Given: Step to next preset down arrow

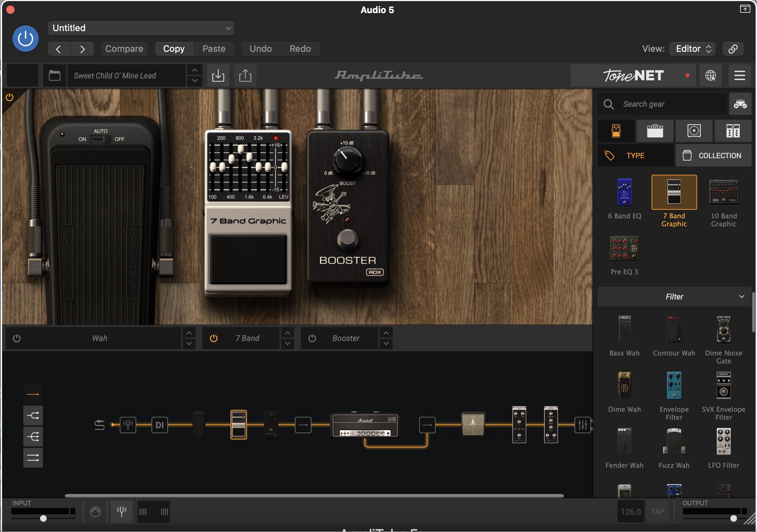Looking at the screenshot, I should tap(195, 80).
